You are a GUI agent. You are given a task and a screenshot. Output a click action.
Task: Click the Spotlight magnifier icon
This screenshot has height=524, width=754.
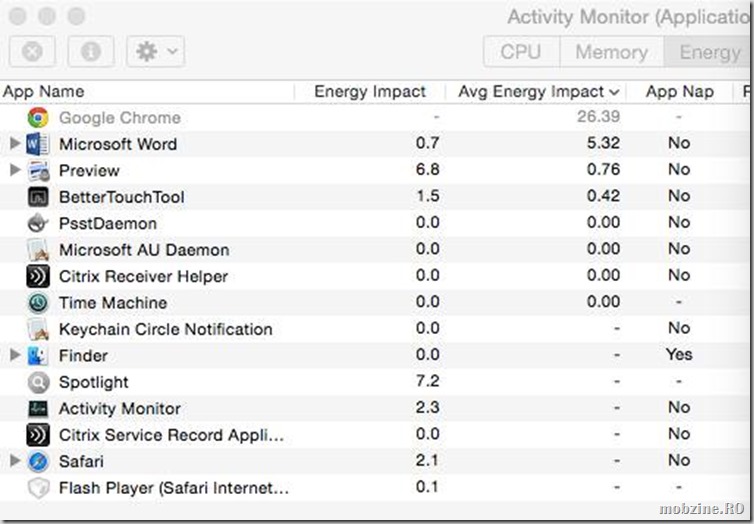coord(38,382)
